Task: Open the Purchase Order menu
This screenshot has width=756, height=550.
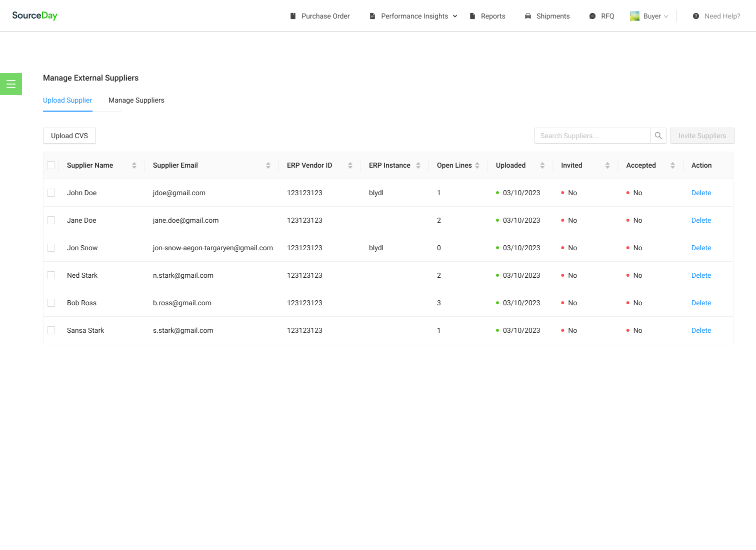Action: [320, 16]
